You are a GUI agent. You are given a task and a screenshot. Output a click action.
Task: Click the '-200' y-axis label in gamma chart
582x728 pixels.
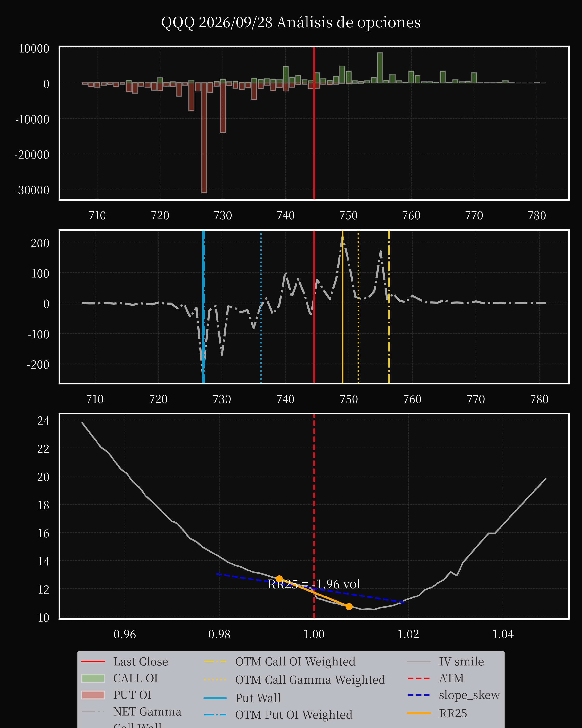point(38,365)
